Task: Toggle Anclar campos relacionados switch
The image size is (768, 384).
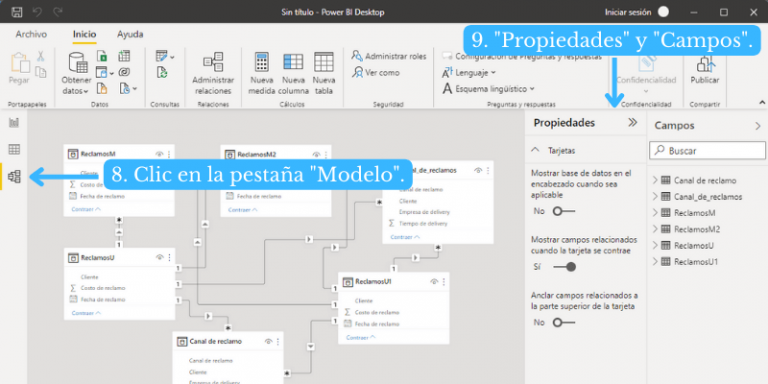Action: click(563, 322)
